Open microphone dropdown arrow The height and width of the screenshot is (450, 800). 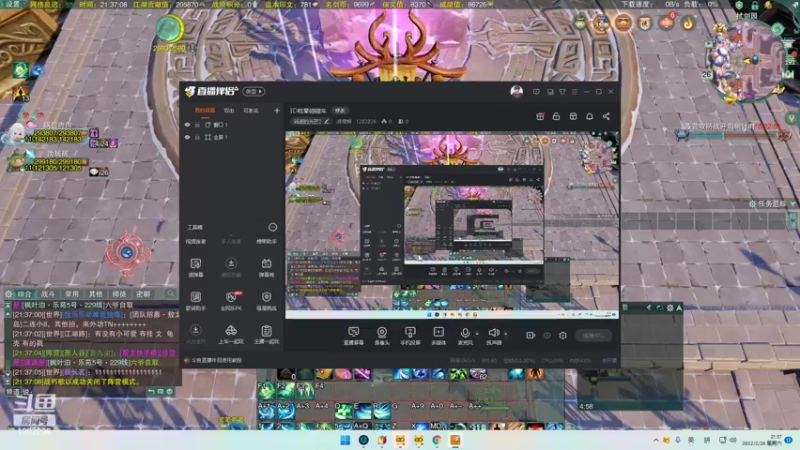coord(477,334)
